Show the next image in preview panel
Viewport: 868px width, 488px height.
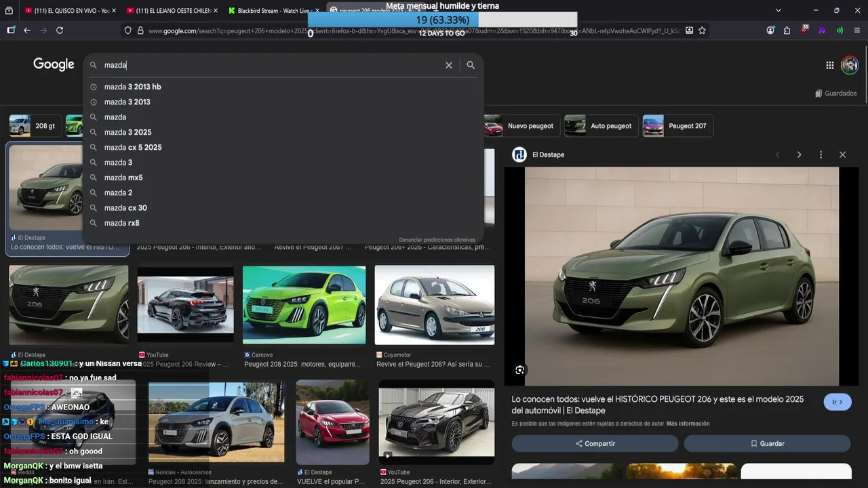799,155
